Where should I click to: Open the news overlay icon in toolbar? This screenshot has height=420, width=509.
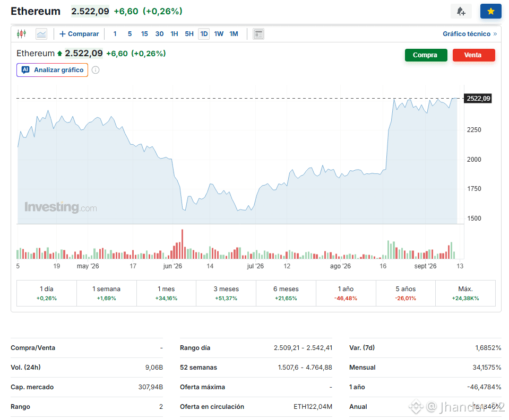(x=258, y=34)
